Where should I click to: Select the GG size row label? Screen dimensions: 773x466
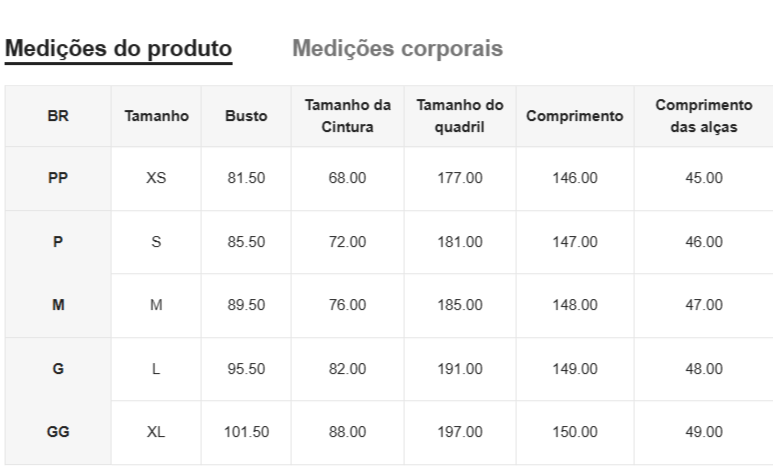58,432
